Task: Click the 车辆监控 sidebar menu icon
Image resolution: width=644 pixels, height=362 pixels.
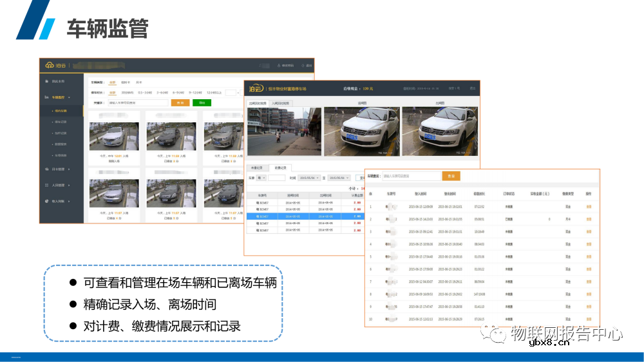Action: 46,97
